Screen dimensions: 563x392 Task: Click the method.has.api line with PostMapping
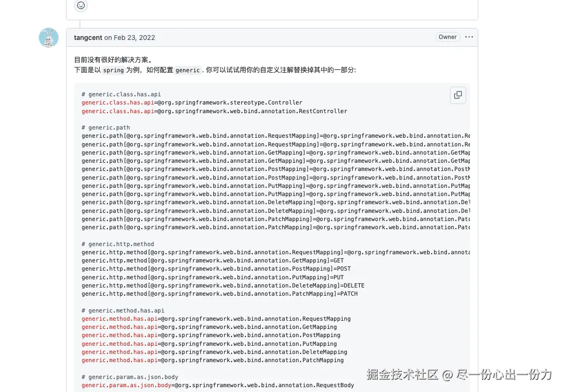point(211,335)
